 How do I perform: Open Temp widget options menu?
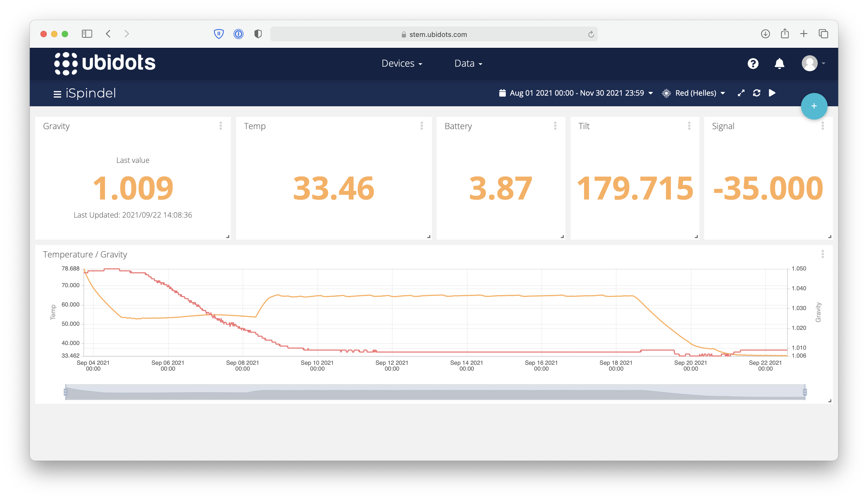422,126
